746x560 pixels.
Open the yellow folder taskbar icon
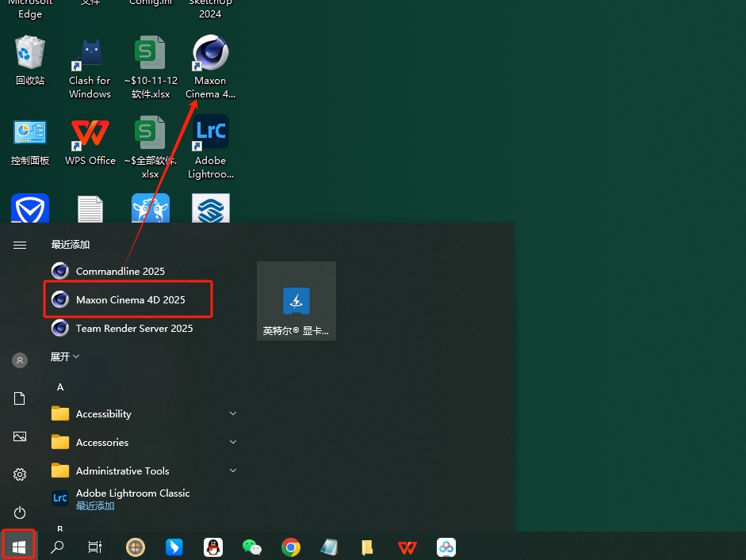pyautogui.click(x=367, y=547)
